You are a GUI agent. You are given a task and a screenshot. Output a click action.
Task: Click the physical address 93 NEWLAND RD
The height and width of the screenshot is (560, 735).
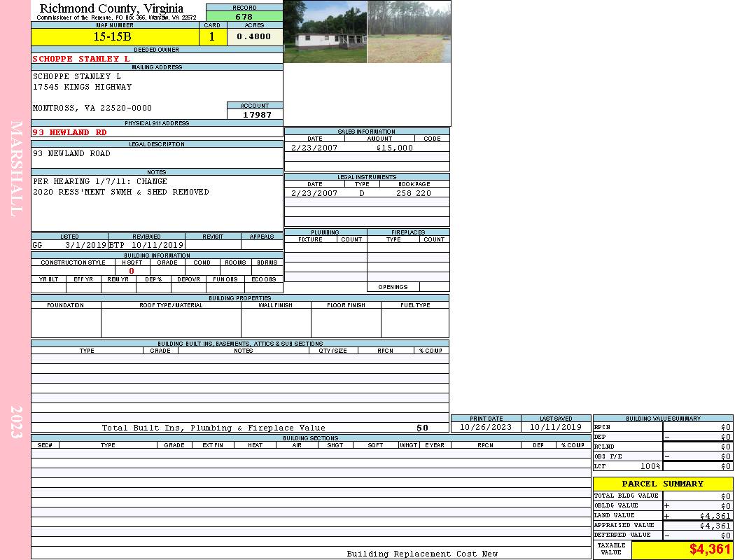(x=70, y=132)
